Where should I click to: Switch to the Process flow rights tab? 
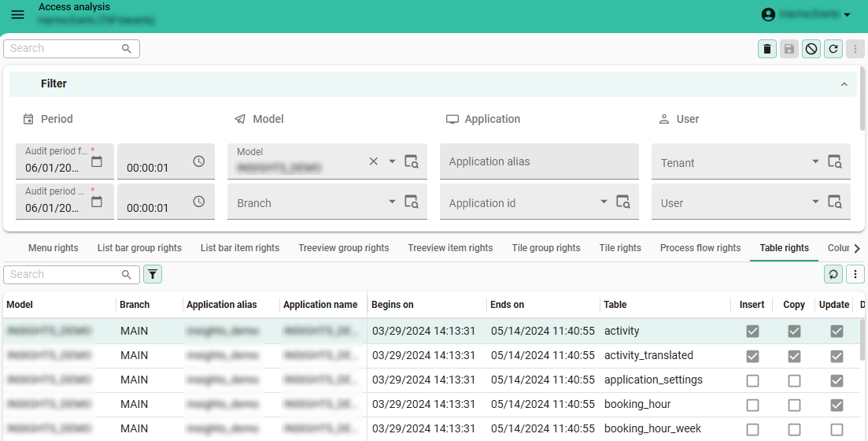click(x=700, y=247)
